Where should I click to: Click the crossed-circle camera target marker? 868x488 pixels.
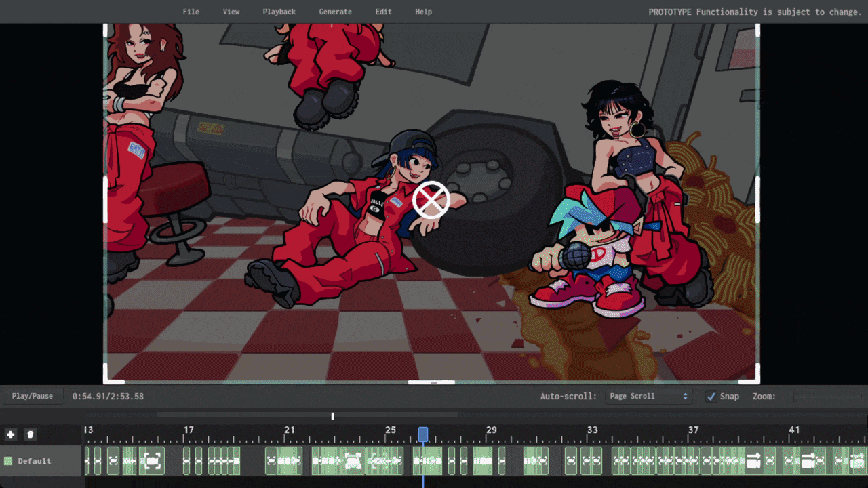(x=431, y=200)
